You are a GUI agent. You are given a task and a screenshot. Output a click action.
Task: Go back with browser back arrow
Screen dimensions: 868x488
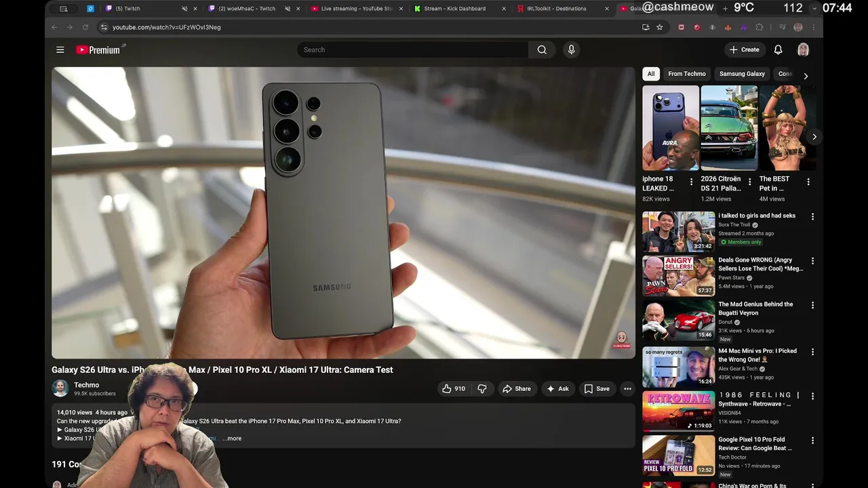point(55,27)
